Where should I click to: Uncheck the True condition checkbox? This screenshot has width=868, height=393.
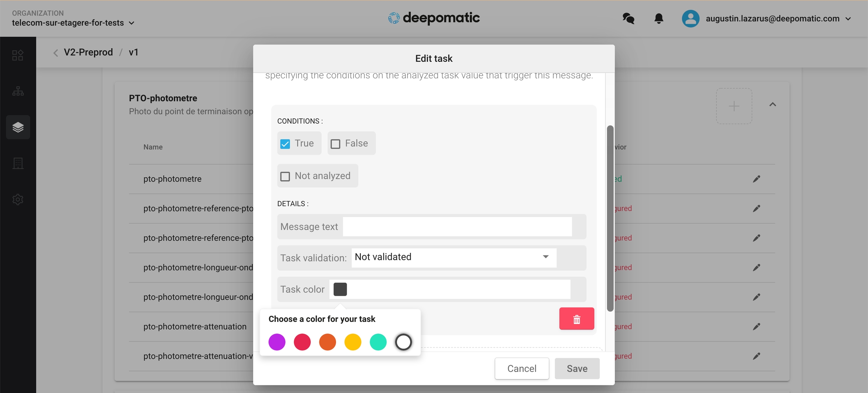285,144
